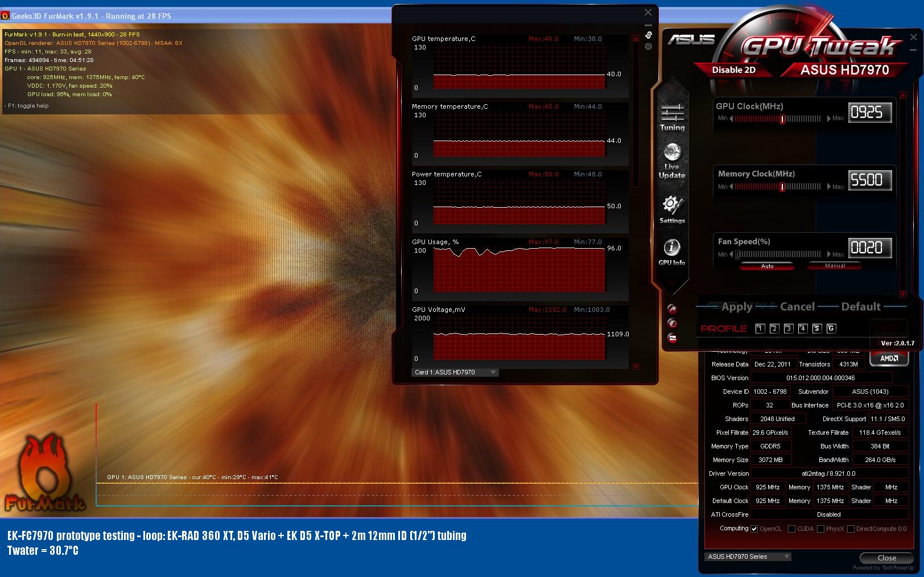The height and width of the screenshot is (577, 924).
Task: Adjust the Fan Speed slider handle
Action: pos(738,254)
